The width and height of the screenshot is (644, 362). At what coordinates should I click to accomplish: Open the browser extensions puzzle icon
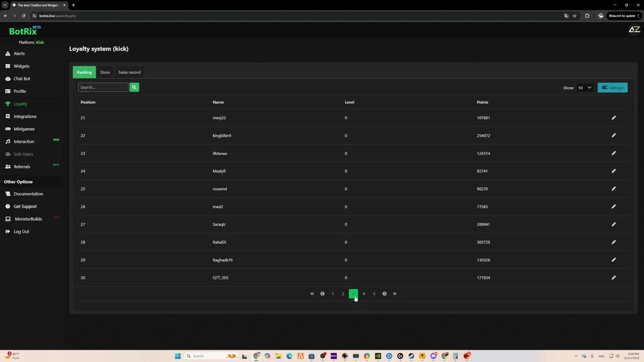587,16
